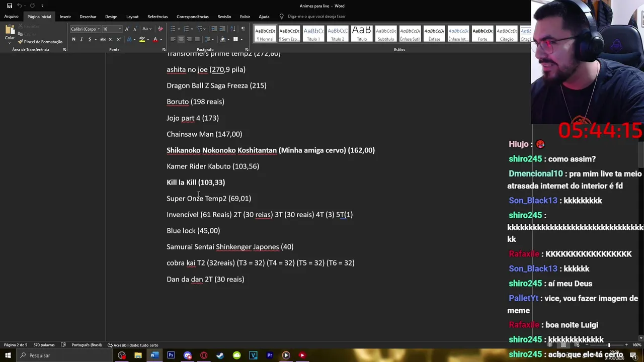Justify the paragraph text

click(x=197, y=39)
